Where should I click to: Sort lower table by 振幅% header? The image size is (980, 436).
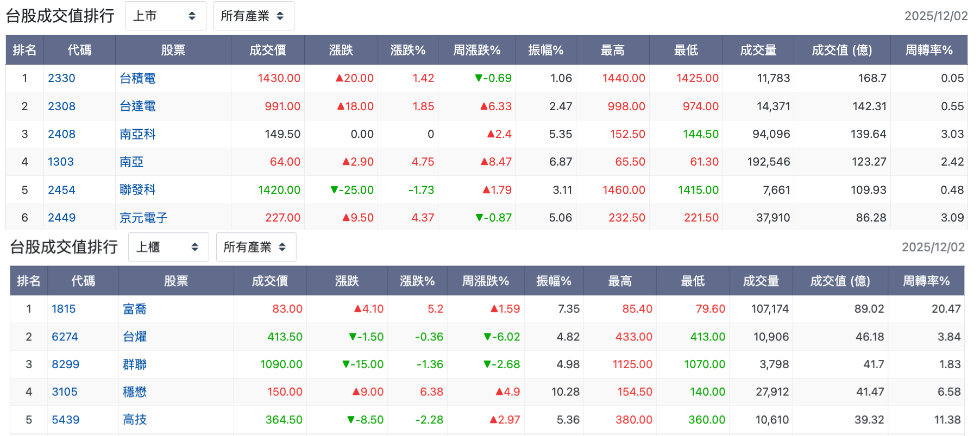[x=554, y=281]
